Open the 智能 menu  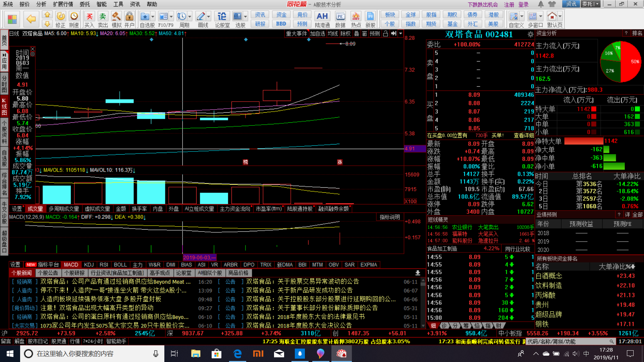click(x=101, y=4)
